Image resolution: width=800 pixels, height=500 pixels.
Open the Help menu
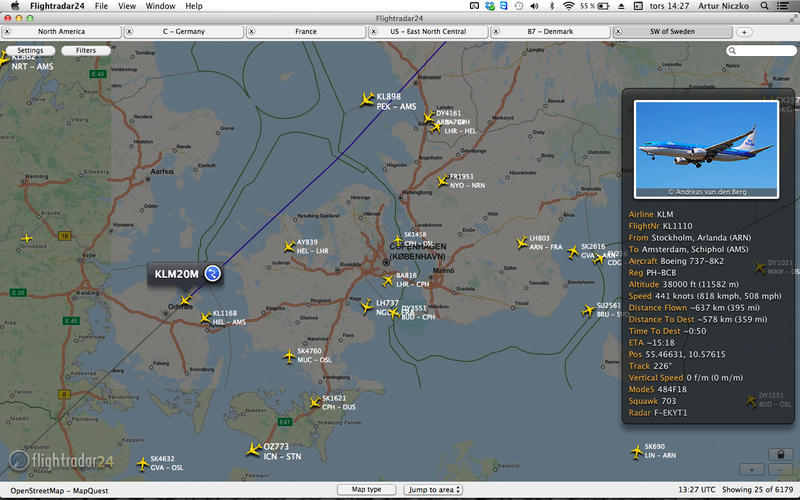[x=193, y=6]
